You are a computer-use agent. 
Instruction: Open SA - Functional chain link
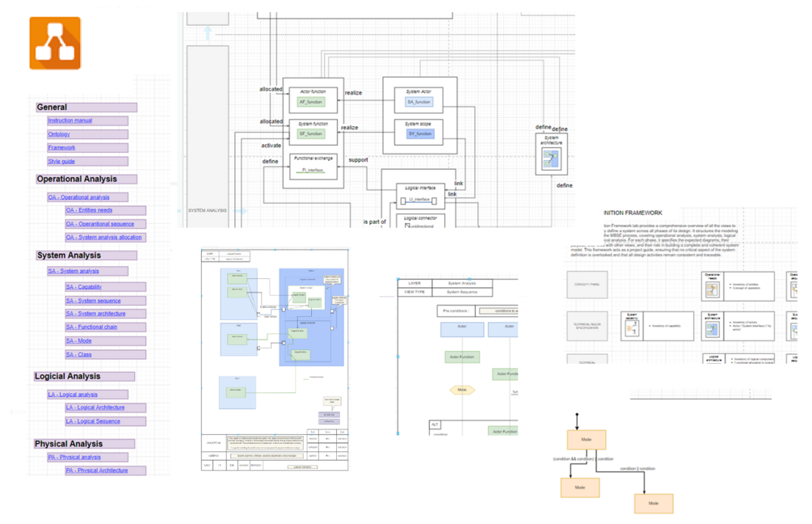[91, 327]
